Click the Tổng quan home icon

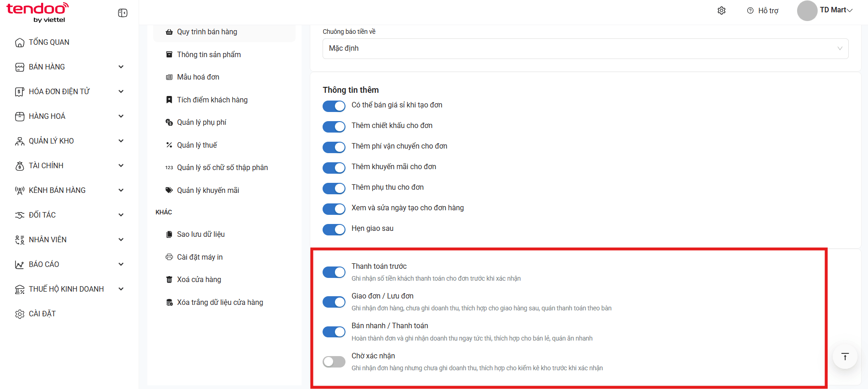[x=20, y=43]
